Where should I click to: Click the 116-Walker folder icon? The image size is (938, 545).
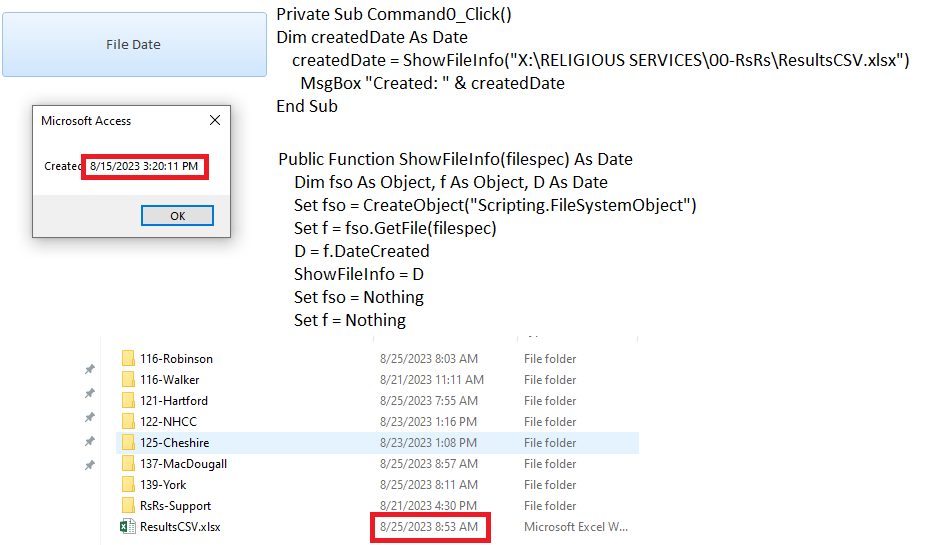click(x=127, y=380)
